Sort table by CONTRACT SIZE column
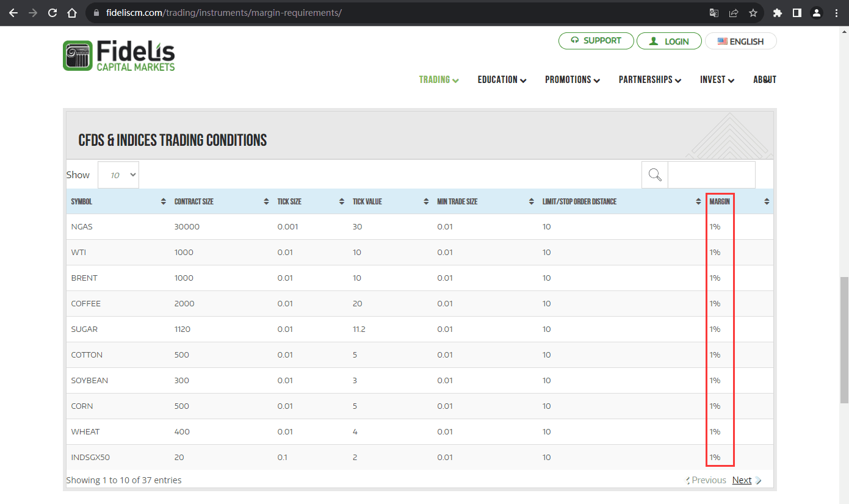This screenshot has width=849, height=504. click(221, 201)
